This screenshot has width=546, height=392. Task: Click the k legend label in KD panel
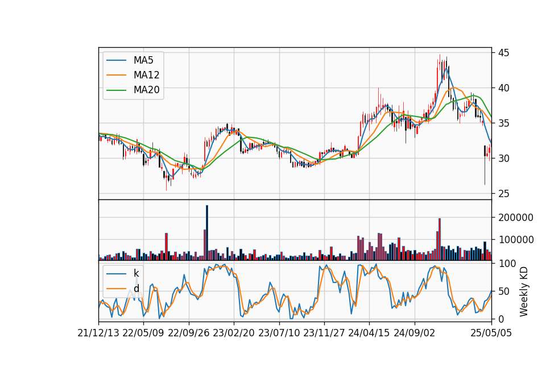(136, 273)
